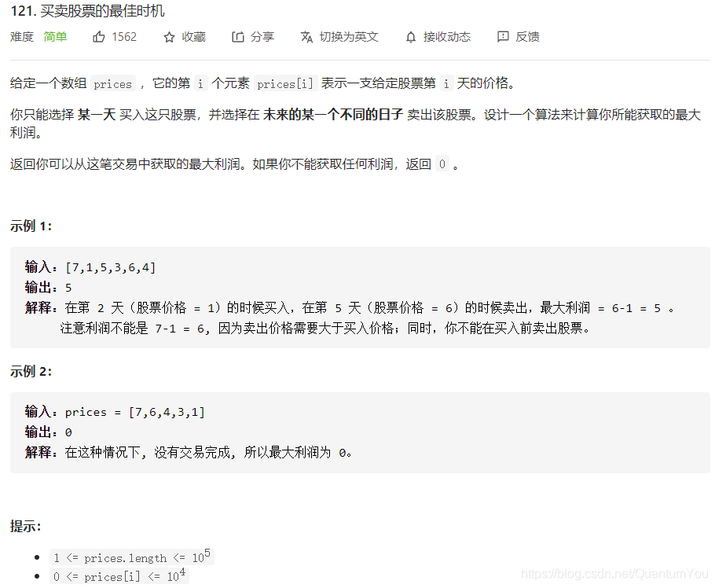The image size is (715, 588).
Task: Click the translate language icon
Action: click(306, 37)
